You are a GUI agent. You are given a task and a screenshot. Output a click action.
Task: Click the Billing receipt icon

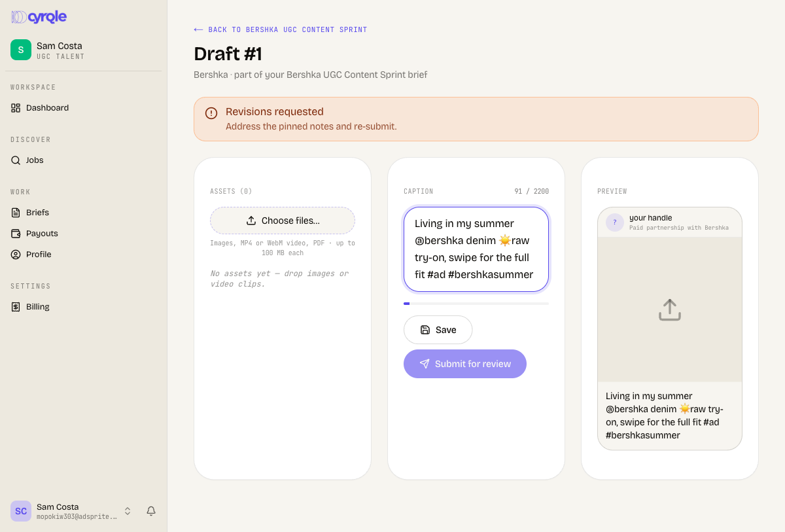[16, 307]
